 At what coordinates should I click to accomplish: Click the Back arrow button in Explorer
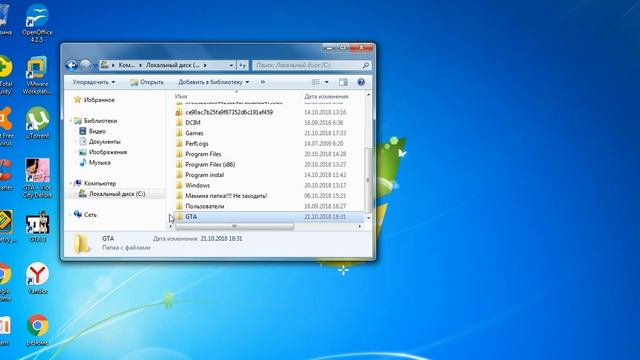pos(71,65)
